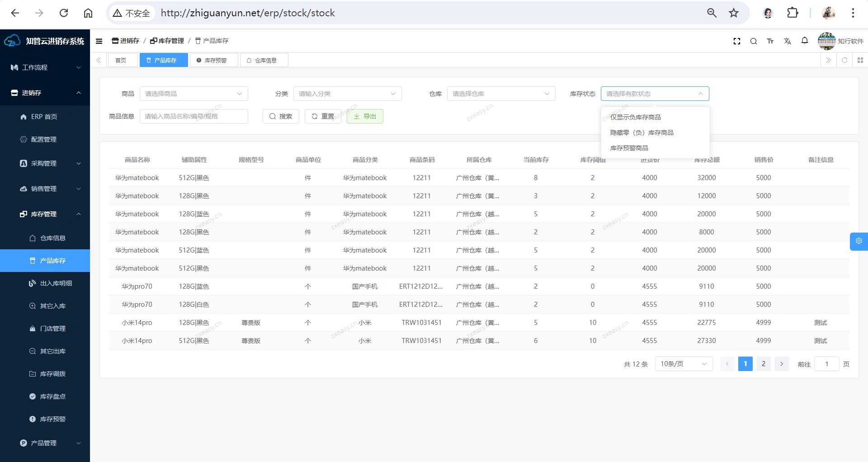The height and width of the screenshot is (462, 868).
Task: Switch to 仓库信息 tab
Action: pos(264,60)
